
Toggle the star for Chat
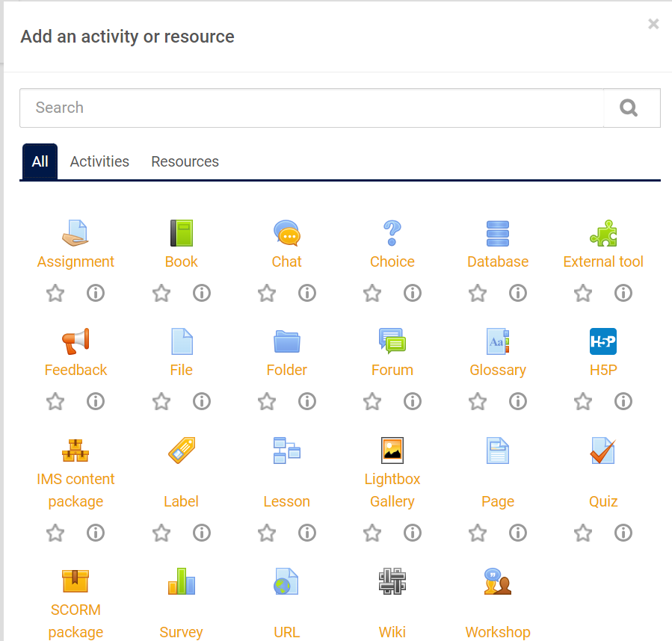(x=267, y=293)
